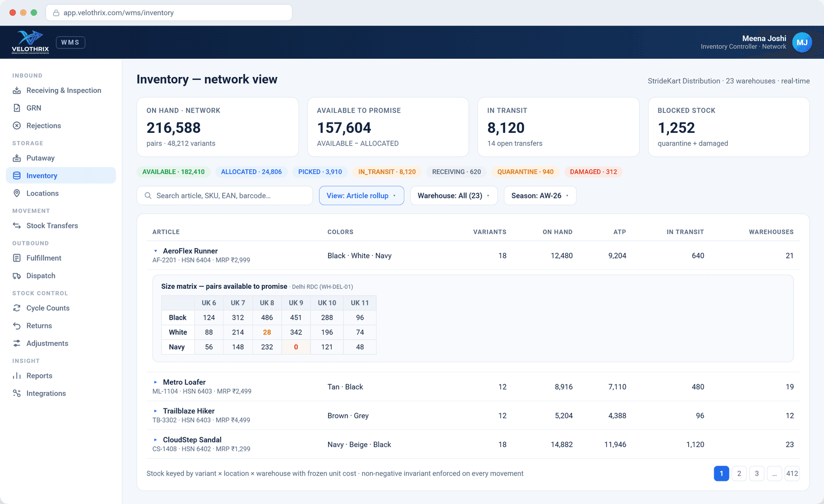The height and width of the screenshot is (504, 824).
Task: Click the Receiving & Inspection icon
Action: 17,90
